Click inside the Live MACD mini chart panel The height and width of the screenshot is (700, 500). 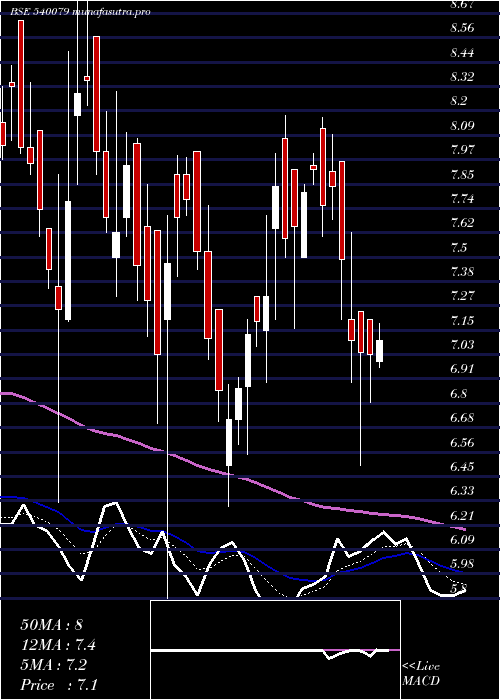(x=275, y=650)
